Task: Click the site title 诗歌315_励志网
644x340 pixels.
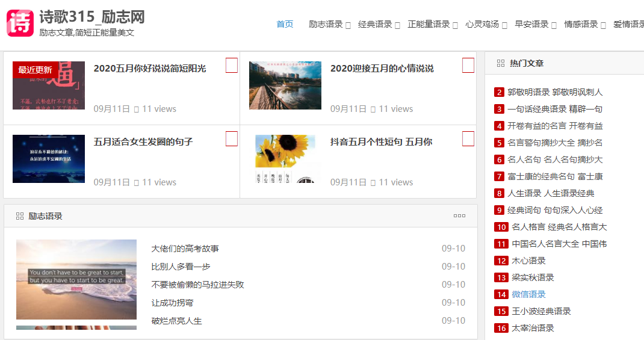Action: tap(92, 17)
